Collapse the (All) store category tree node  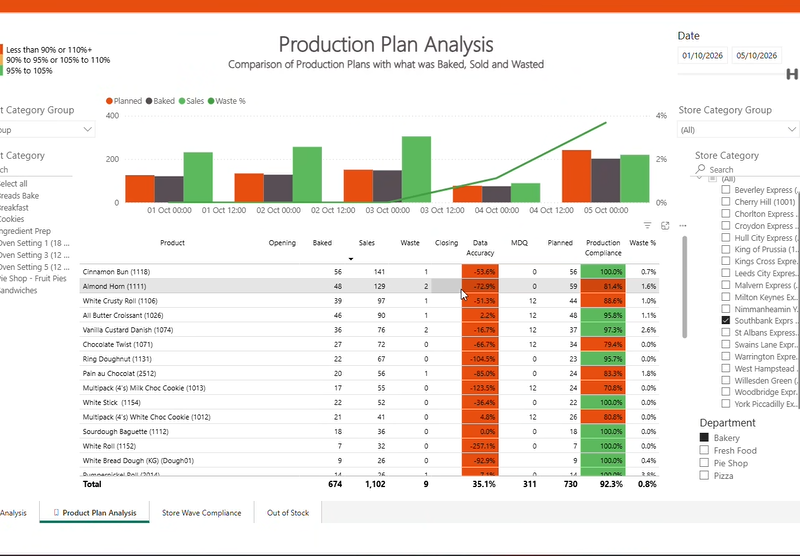(x=699, y=179)
